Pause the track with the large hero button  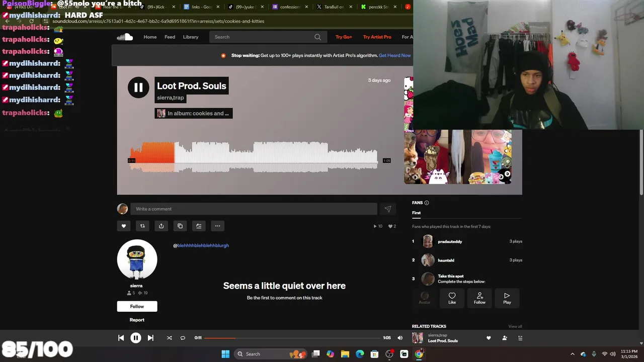(138, 87)
